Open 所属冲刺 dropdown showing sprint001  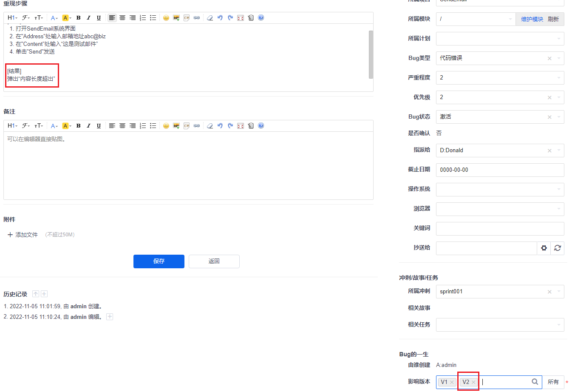click(x=500, y=292)
